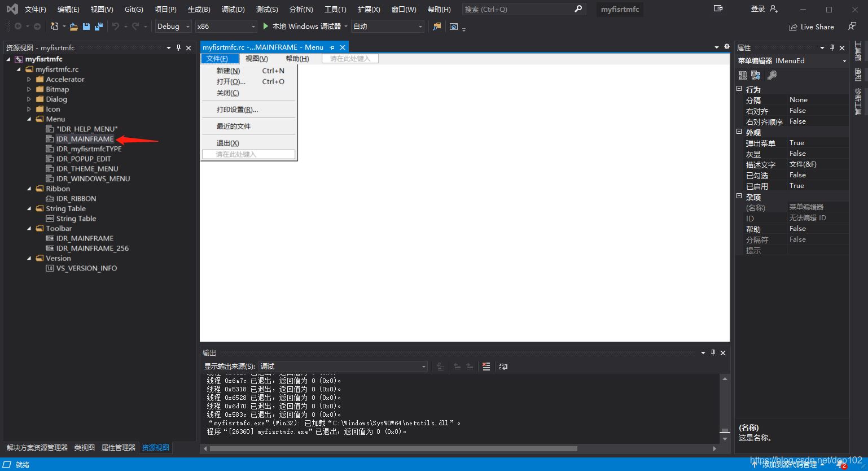Pin the Resource View panel

tap(178, 47)
